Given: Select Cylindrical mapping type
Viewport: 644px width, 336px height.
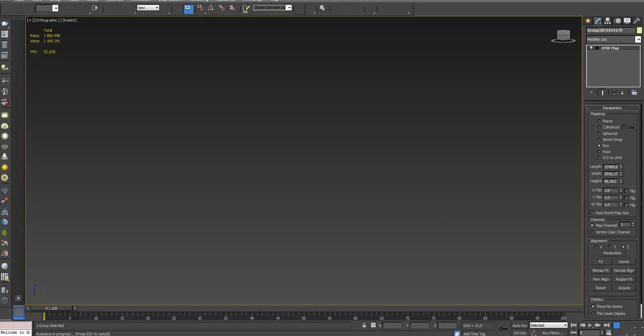Looking at the screenshot, I should click(599, 127).
